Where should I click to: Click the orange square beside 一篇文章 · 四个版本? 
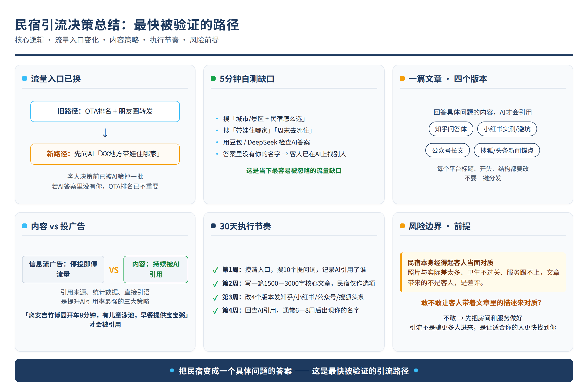tap(402, 78)
